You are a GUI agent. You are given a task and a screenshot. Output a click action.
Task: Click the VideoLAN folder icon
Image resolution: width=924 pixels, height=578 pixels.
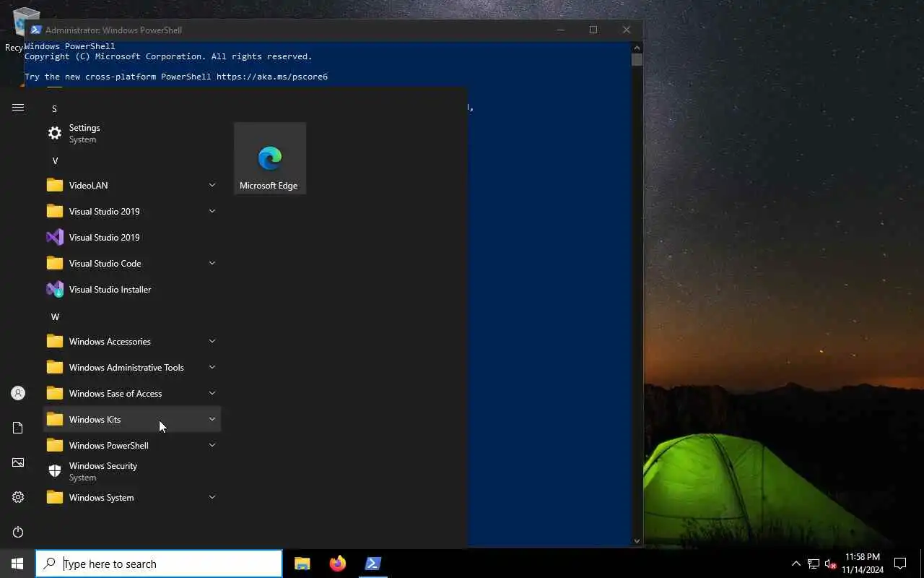tap(55, 185)
